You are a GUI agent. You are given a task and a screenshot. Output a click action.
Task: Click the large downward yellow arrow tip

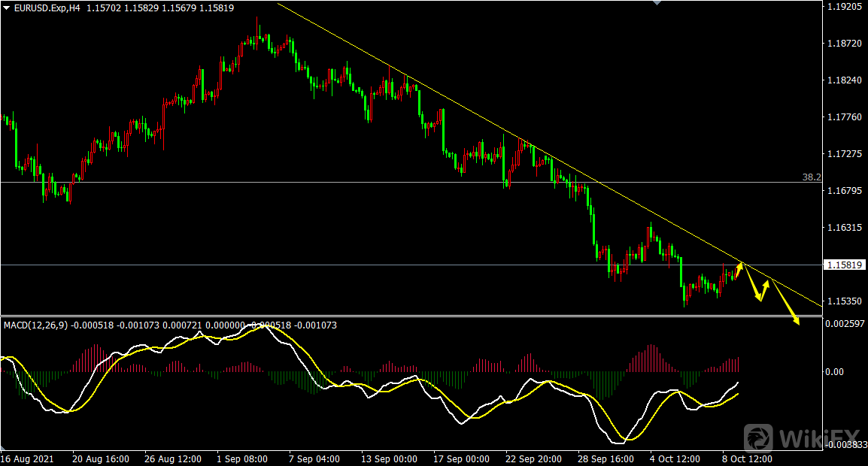tap(796, 323)
